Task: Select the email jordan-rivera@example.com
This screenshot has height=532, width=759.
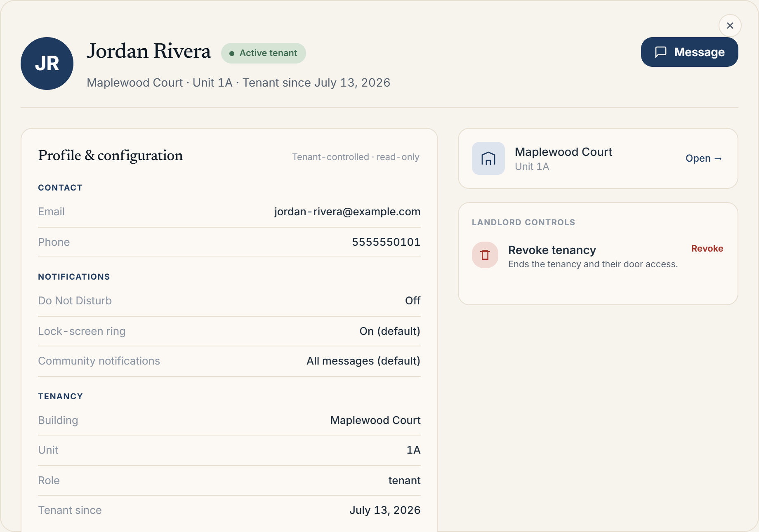Action: (x=347, y=212)
